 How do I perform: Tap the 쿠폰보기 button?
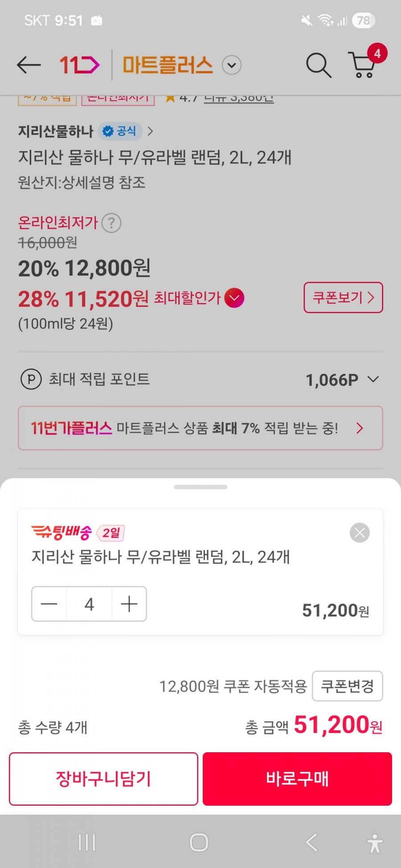[x=343, y=297]
